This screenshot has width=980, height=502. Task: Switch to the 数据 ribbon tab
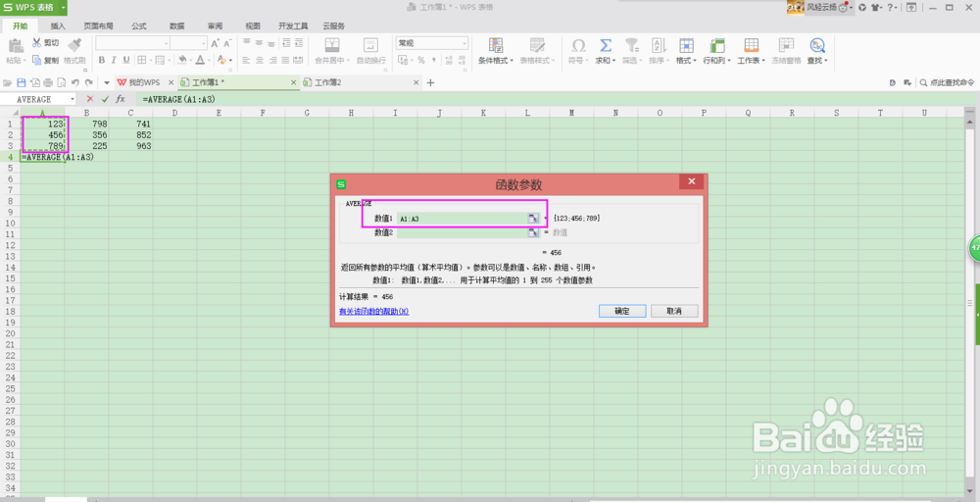(176, 26)
